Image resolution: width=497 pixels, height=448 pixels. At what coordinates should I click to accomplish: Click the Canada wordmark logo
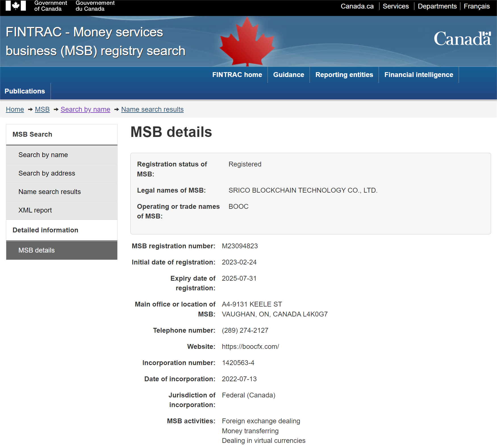462,39
